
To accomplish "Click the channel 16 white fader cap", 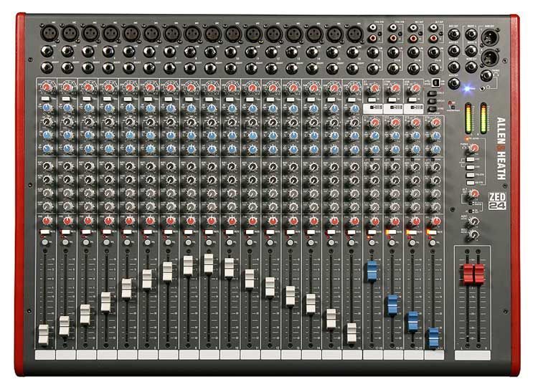I will (x=351, y=333).
